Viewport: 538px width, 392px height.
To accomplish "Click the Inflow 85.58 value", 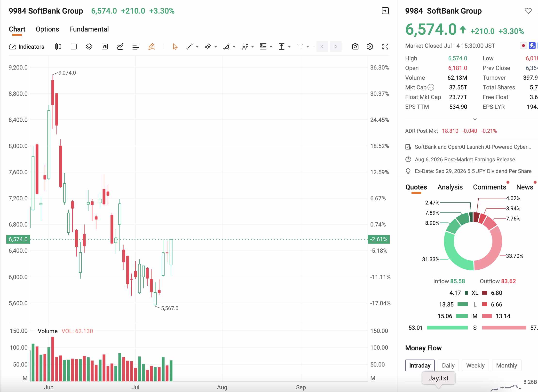I will [x=458, y=281].
